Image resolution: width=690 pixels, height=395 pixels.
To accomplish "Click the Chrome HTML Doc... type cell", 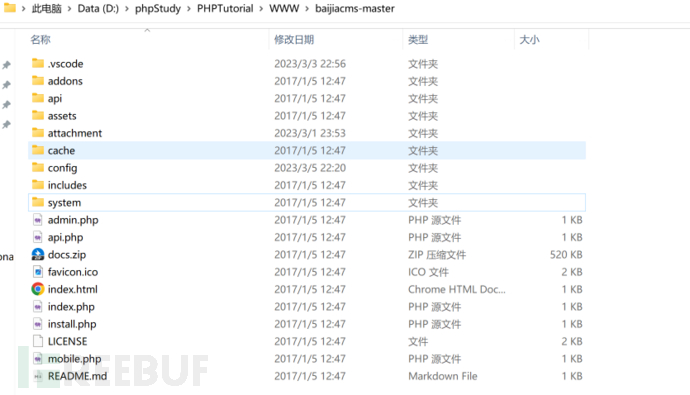I will pyautogui.click(x=457, y=289).
